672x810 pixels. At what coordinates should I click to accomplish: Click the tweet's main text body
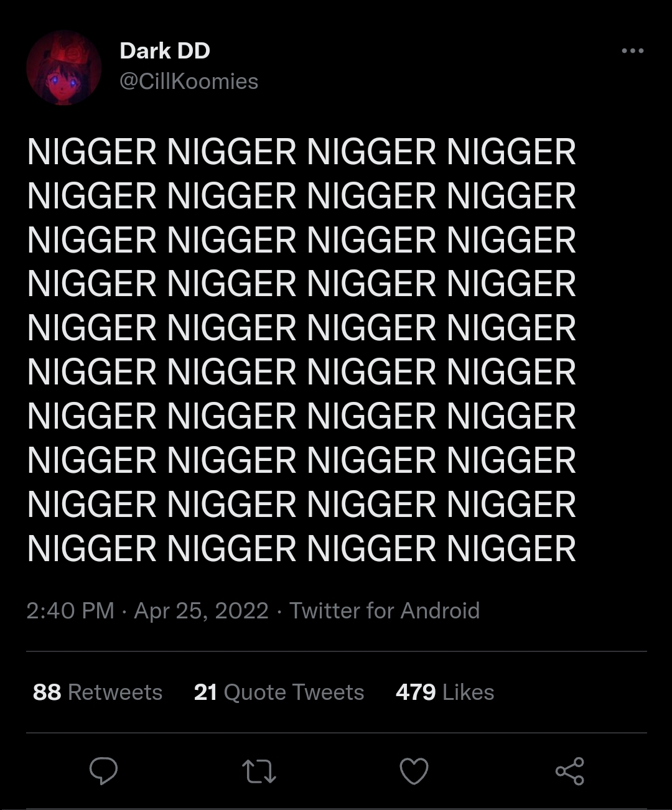click(302, 350)
